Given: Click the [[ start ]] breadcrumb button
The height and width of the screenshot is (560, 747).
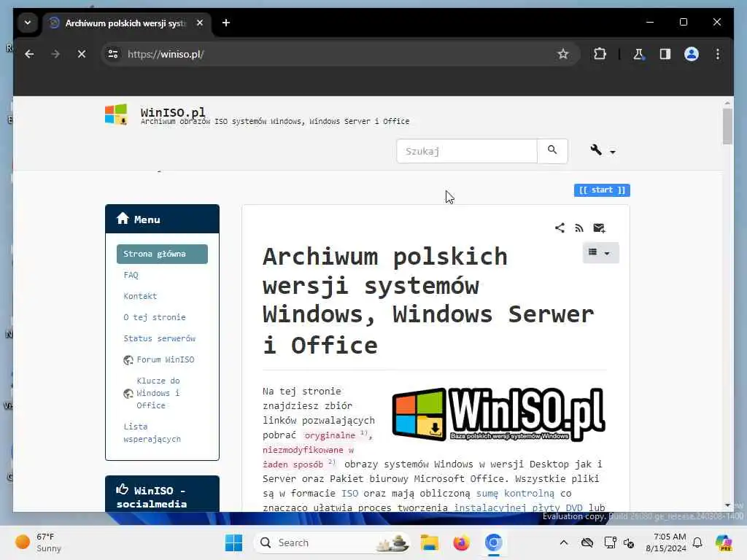Looking at the screenshot, I should tap(602, 190).
